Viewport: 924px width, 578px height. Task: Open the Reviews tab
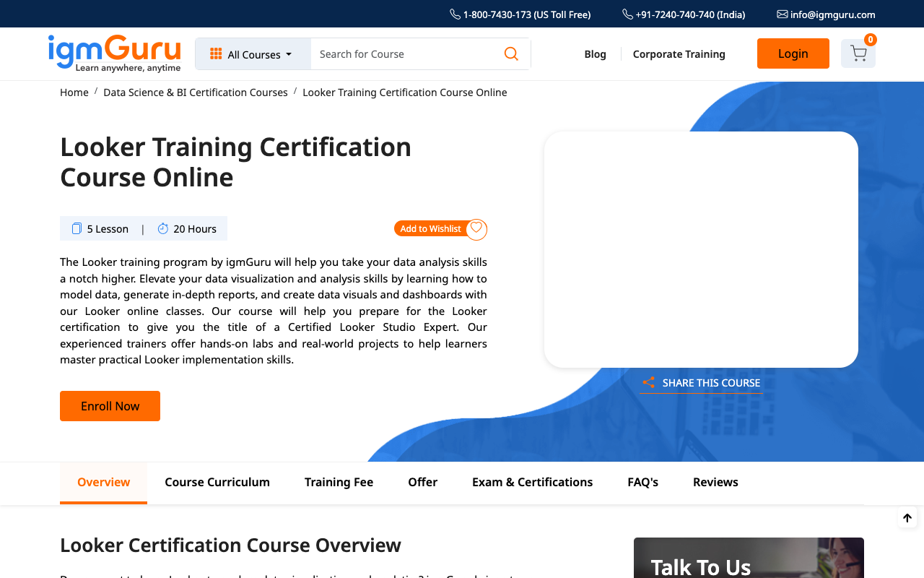coord(715,483)
